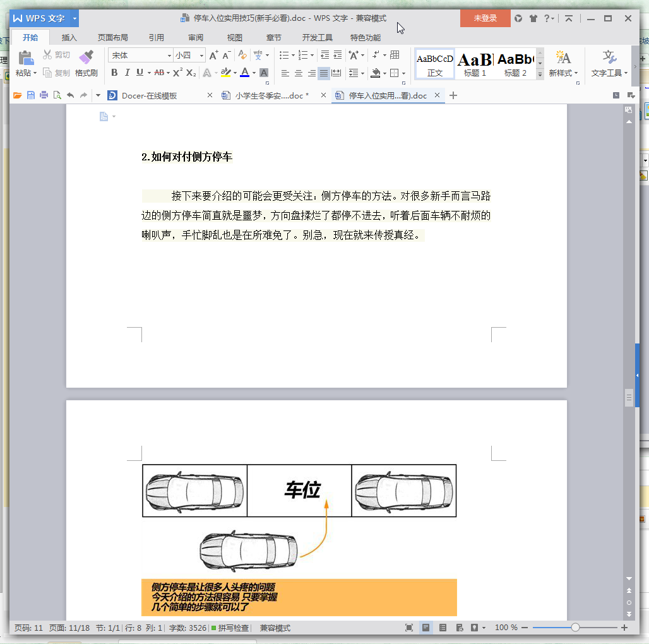
Task: Undo the last action
Action: [70, 95]
